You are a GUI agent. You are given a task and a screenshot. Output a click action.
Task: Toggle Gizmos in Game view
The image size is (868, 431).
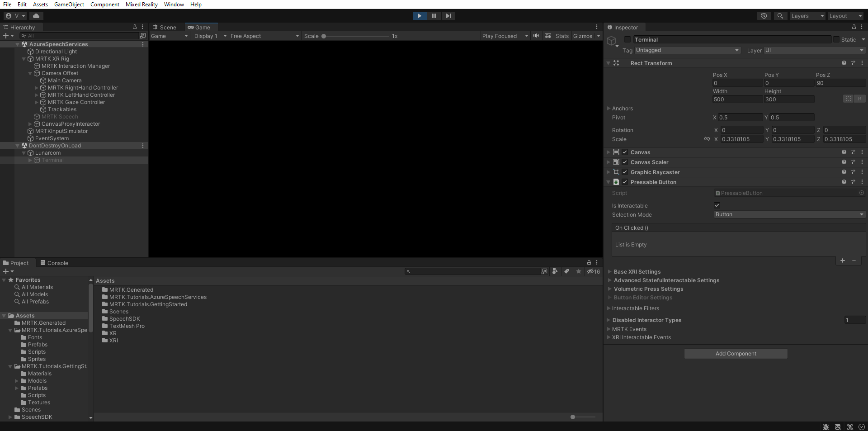tap(583, 36)
